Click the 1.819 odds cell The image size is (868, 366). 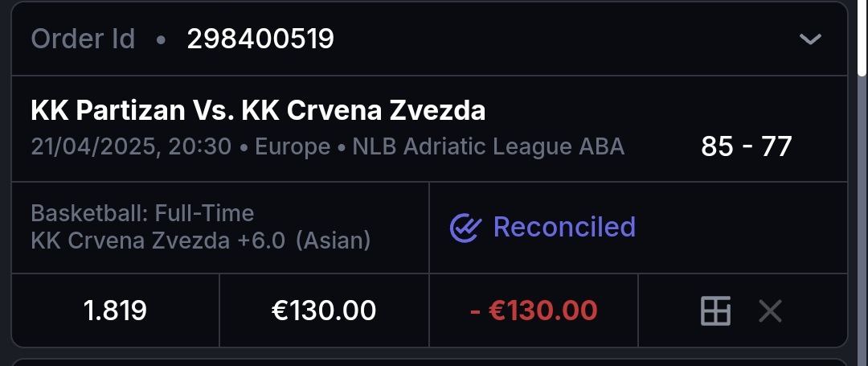pos(115,310)
